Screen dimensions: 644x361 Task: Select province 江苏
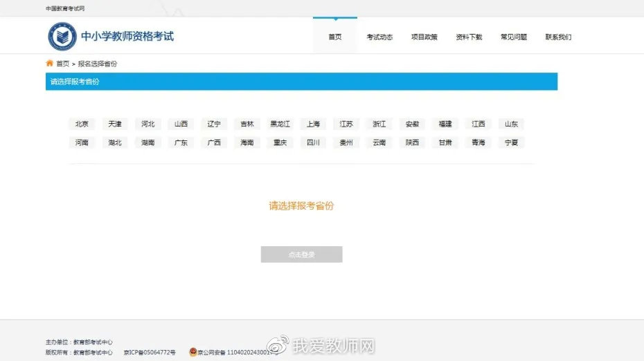[x=346, y=124]
